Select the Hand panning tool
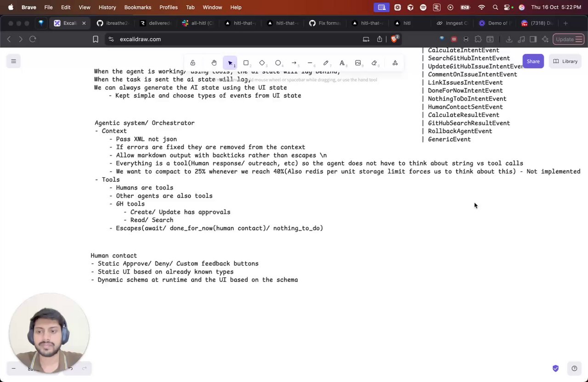Image resolution: width=588 pixels, height=382 pixels. tap(214, 63)
